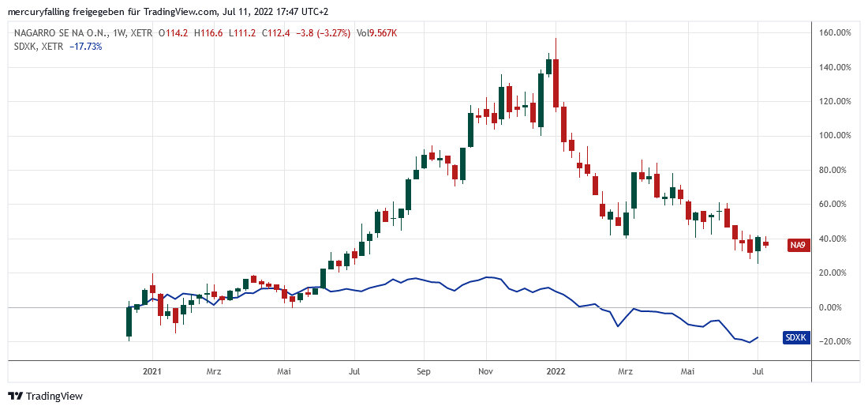868x410 pixels.
Task: Click the -17.73% SDXK value
Action: [x=86, y=47]
